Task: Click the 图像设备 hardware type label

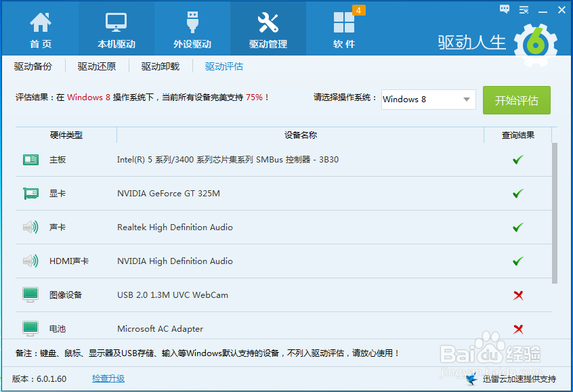Action: [x=66, y=295]
